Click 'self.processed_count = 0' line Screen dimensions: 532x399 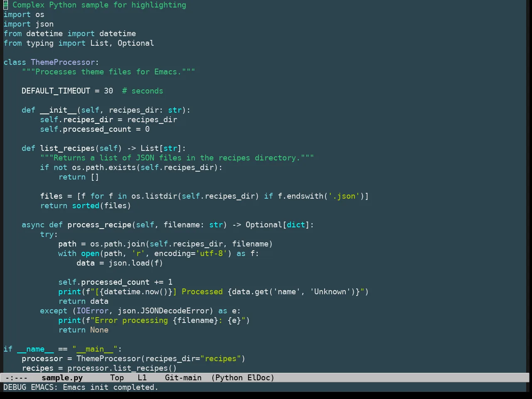coord(95,129)
